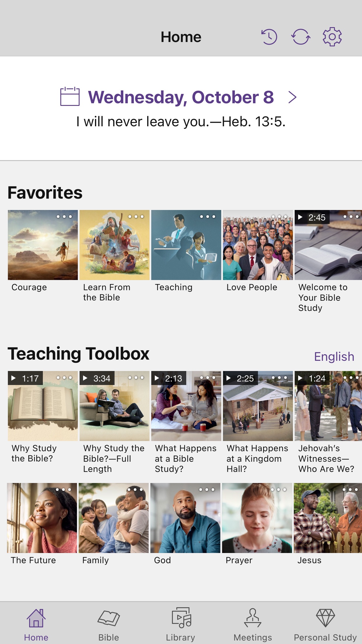Image resolution: width=362 pixels, height=644 pixels.
Task: Open more options for Why Study the Bible?
Action: click(x=64, y=378)
